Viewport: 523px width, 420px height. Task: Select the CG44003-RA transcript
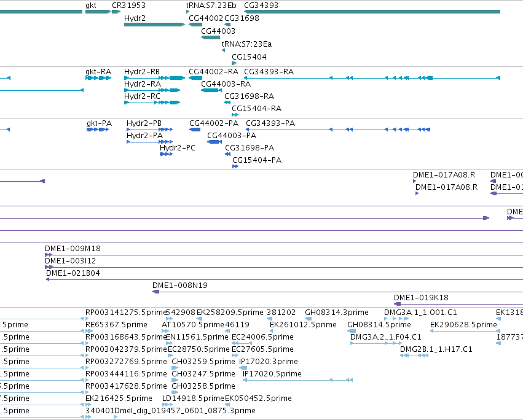pos(211,90)
